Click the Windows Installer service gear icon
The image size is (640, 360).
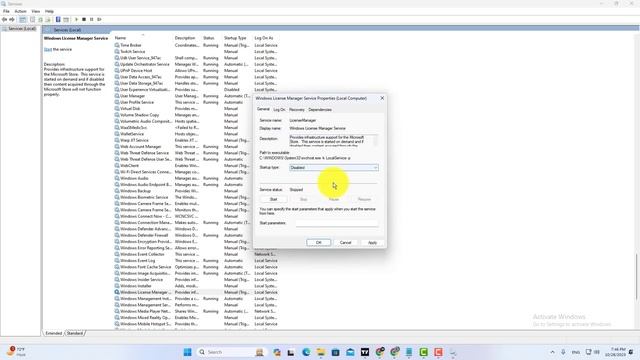point(117,286)
